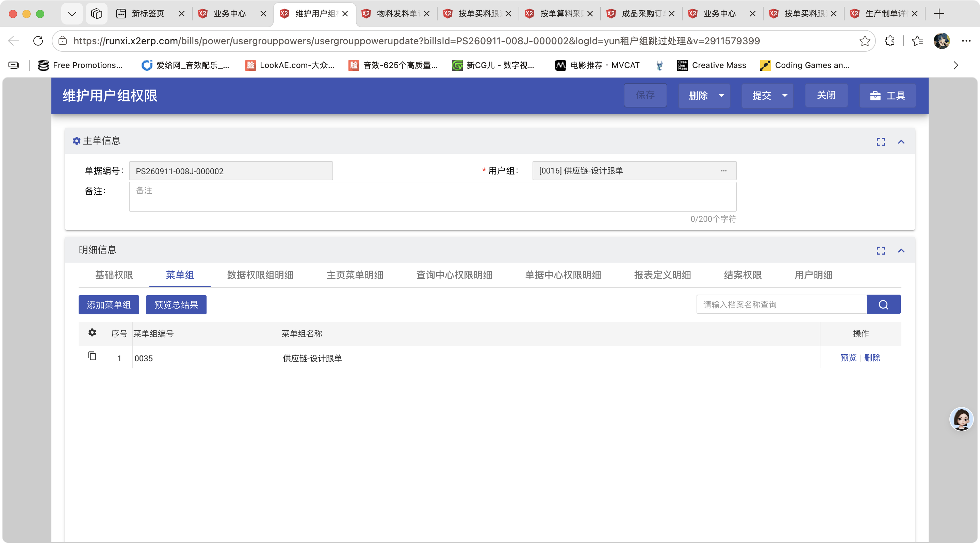Switch to the 数据权限组明细 tab
Image resolution: width=980 pixels, height=545 pixels.
click(x=260, y=275)
